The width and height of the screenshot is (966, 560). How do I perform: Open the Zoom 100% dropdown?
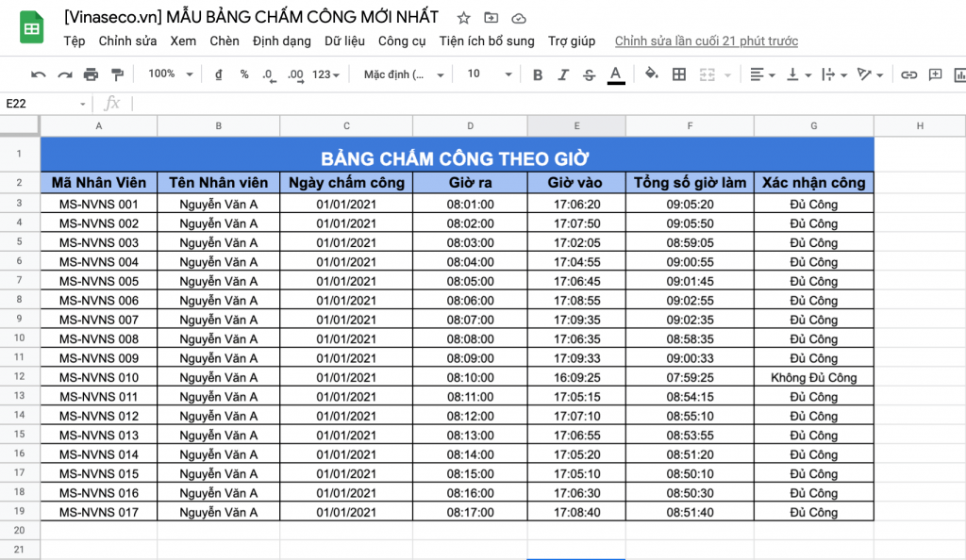click(170, 73)
